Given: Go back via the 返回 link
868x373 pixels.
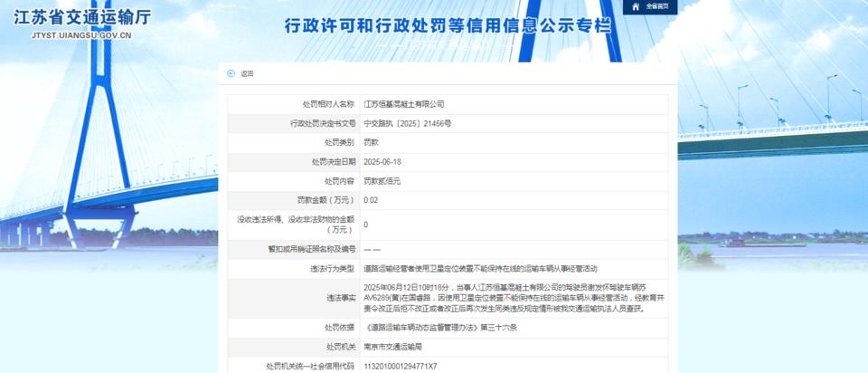Looking at the screenshot, I should [247, 73].
